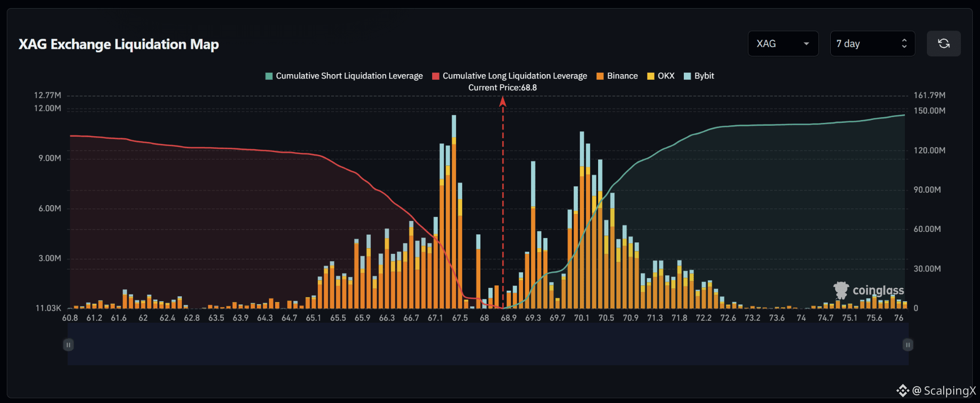Click the 9.00M left axis label
This screenshot has height=403, width=980.
tap(50, 158)
